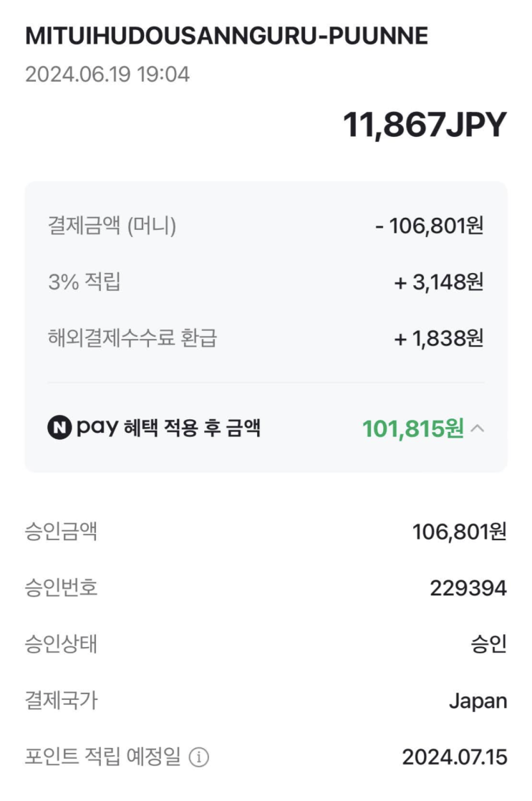532x801 pixels.
Task: Select the +3,148원 reward amount
Action: pyautogui.click(x=439, y=282)
